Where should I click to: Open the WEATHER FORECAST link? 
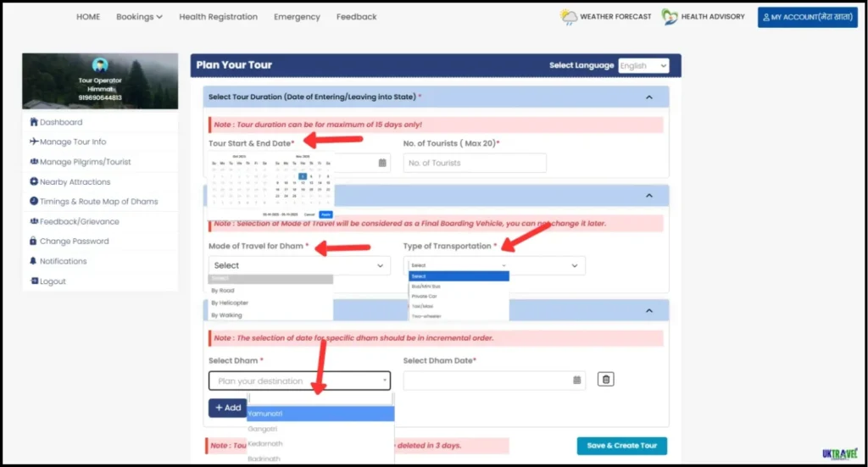point(615,17)
